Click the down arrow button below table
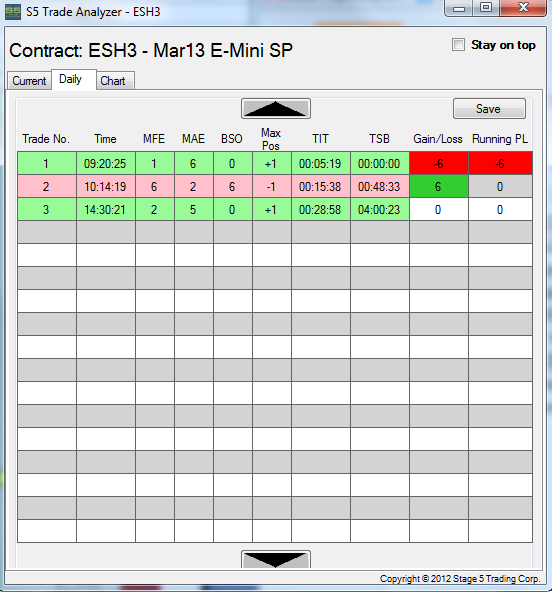 pos(276,559)
